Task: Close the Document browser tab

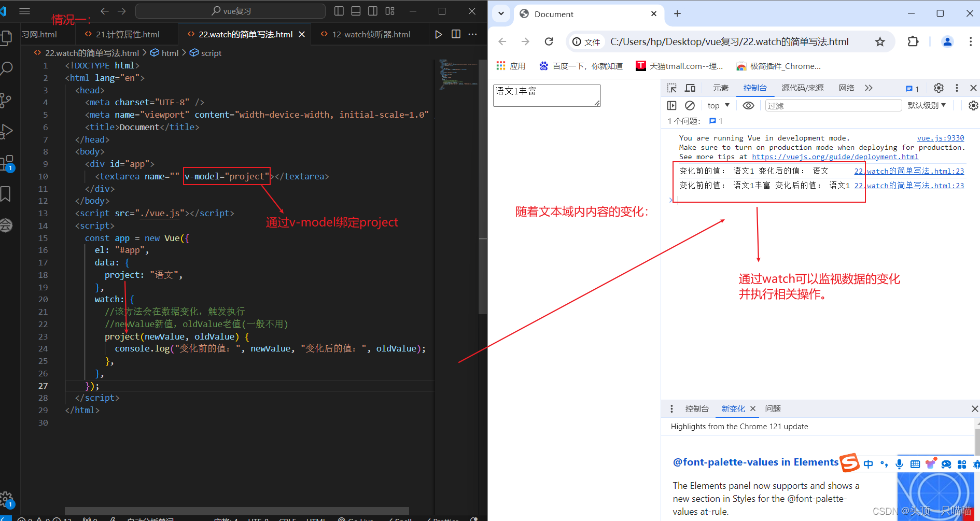Action: click(654, 14)
